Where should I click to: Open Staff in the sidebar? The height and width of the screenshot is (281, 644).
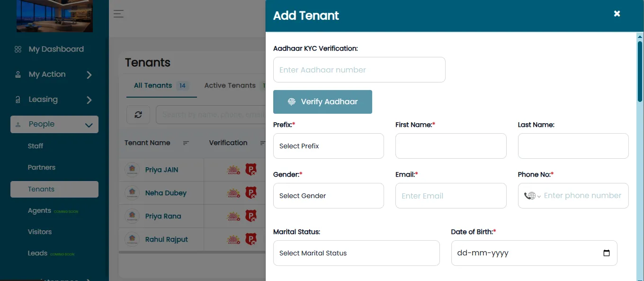click(x=36, y=146)
